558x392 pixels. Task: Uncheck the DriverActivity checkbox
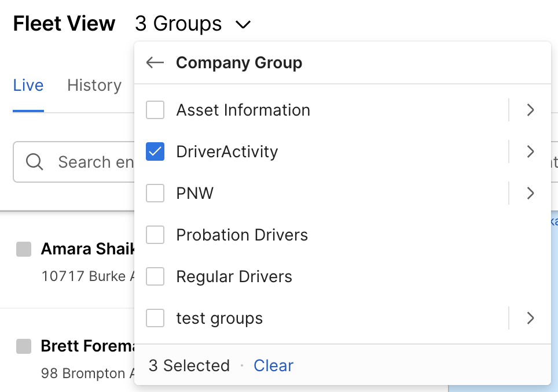pyautogui.click(x=155, y=151)
